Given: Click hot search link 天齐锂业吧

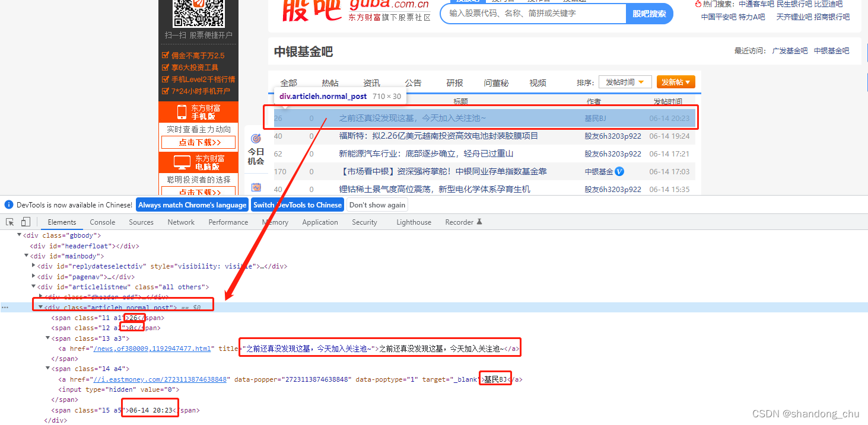Looking at the screenshot, I should click(x=794, y=17).
